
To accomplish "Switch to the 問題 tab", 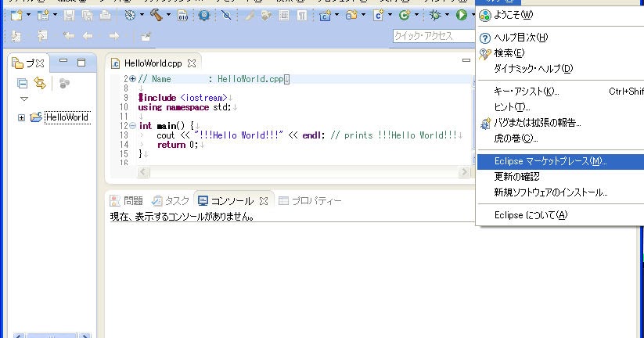I will click(126, 201).
